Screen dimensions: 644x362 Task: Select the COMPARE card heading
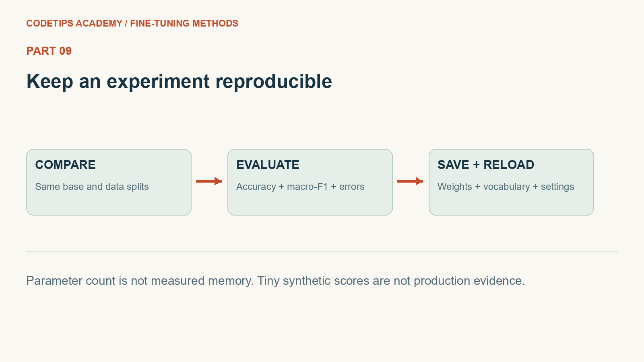click(x=65, y=165)
